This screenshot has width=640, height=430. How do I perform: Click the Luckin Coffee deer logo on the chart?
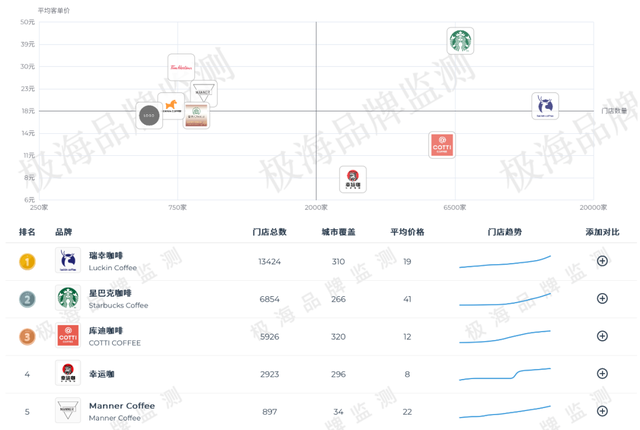(x=545, y=106)
